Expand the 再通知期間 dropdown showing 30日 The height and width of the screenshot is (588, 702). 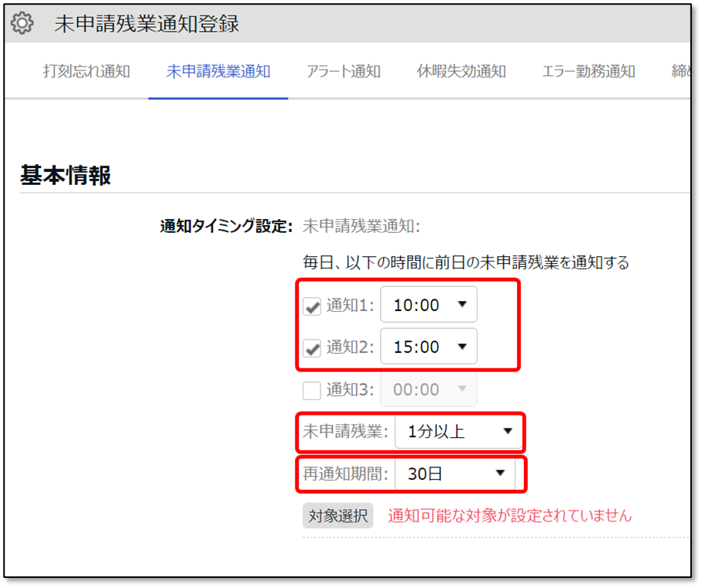click(x=454, y=474)
